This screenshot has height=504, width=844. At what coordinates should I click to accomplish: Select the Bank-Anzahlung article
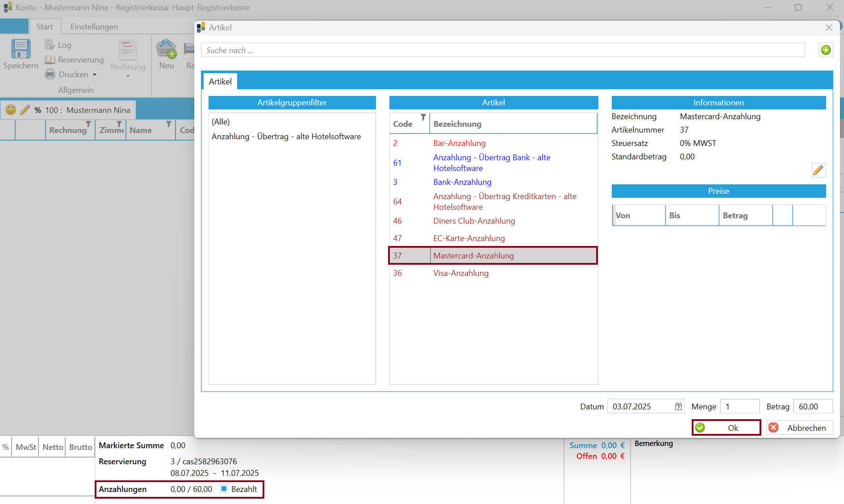(493, 182)
